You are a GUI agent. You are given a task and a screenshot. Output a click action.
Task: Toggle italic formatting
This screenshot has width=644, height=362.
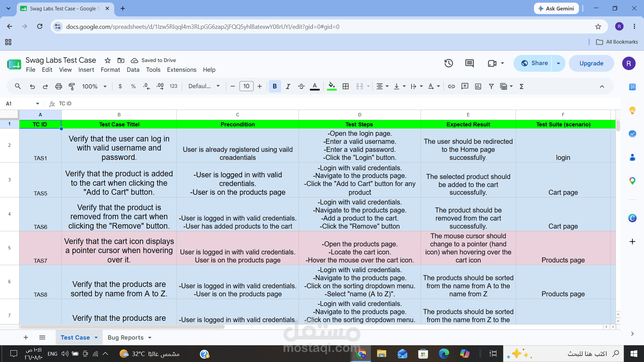(288, 86)
